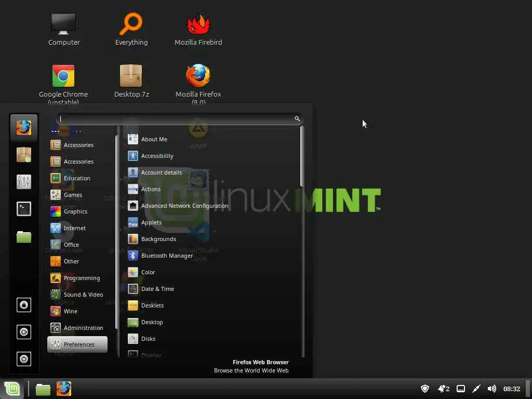Launch Firefox from the panel launcher
The height and width of the screenshot is (399, 532).
[x=64, y=389]
